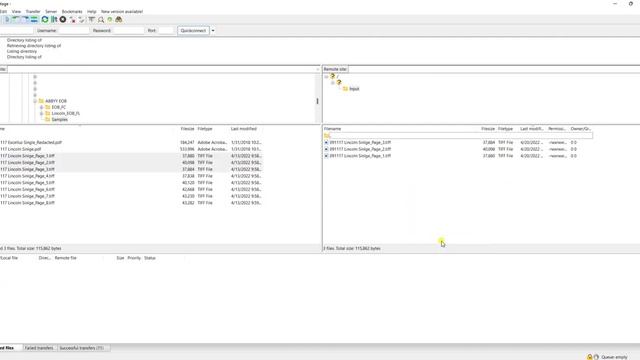The height and width of the screenshot is (360, 640).
Task: Open directory listing filters dialog
Action: point(91,20)
